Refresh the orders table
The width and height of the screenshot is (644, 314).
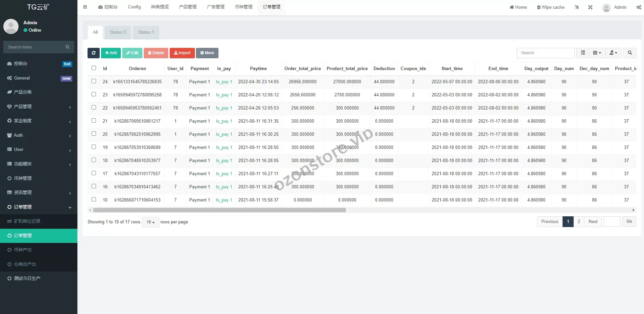[x=93, y=53]
